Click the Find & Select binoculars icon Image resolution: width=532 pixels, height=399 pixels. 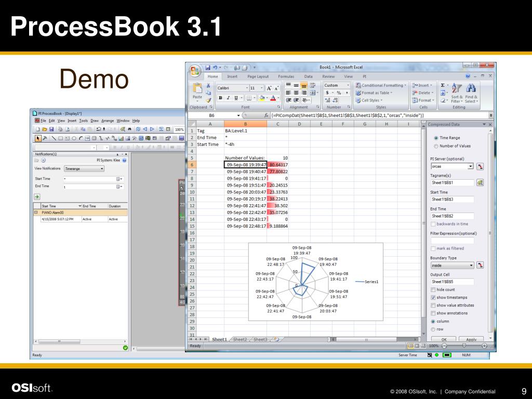[471, 88]
